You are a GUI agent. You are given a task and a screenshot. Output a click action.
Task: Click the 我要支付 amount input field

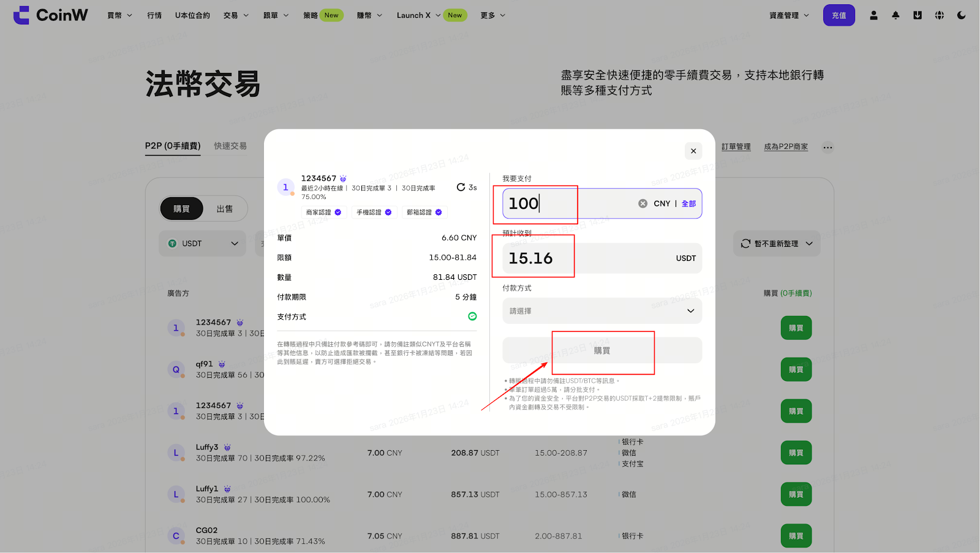[570, 203]
